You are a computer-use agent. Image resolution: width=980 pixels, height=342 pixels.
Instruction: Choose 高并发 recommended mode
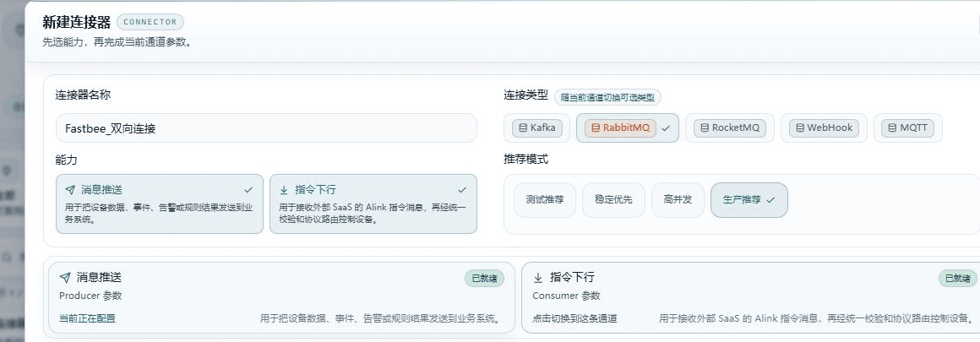click(x=678, y=200)
